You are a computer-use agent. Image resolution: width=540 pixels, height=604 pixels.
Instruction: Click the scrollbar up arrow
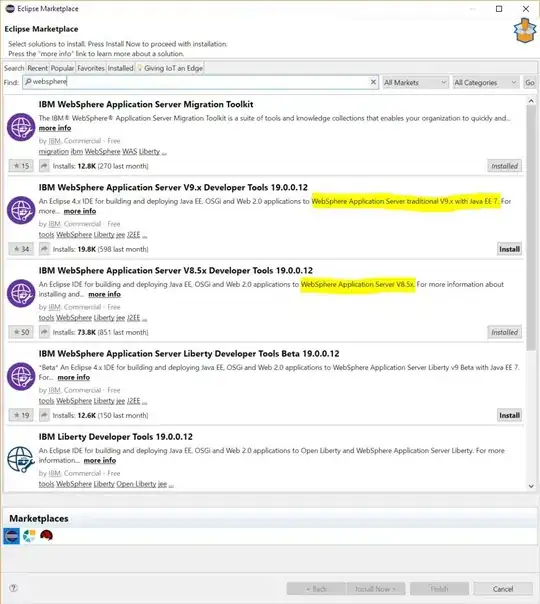[531, 101]
